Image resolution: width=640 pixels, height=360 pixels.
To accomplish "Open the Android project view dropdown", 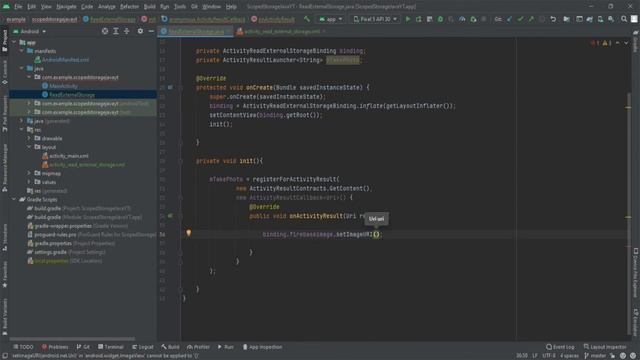I will tap(29, 31).
